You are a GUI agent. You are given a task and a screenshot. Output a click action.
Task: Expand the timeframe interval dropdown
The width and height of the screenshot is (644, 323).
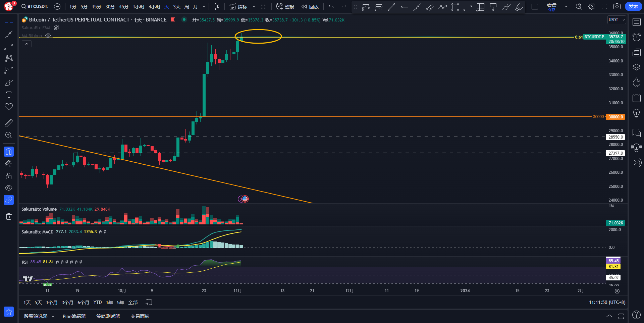pyautogui.click(x=204, y=6)
